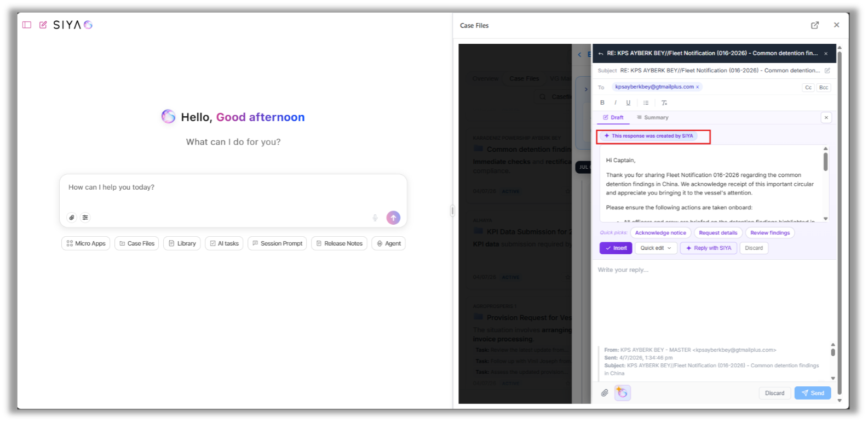
Task: Open chat prompt settings sliders icon
Action: (85, 218)
